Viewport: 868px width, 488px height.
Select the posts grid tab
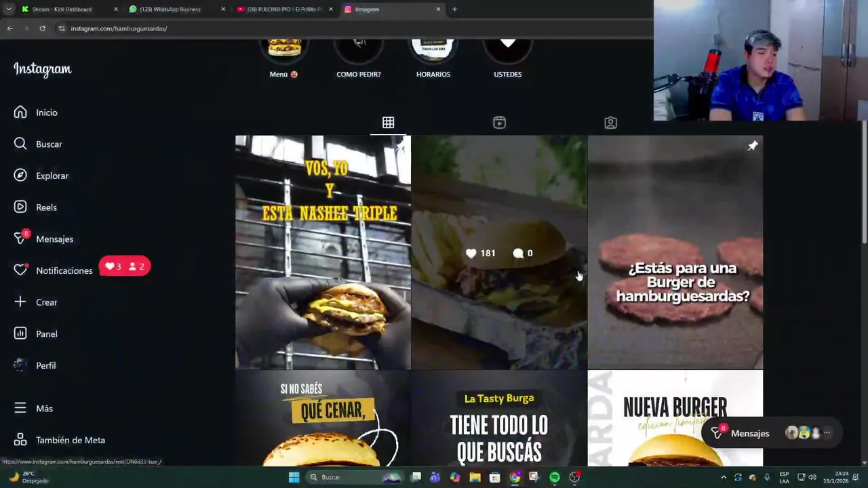(388, 123)
